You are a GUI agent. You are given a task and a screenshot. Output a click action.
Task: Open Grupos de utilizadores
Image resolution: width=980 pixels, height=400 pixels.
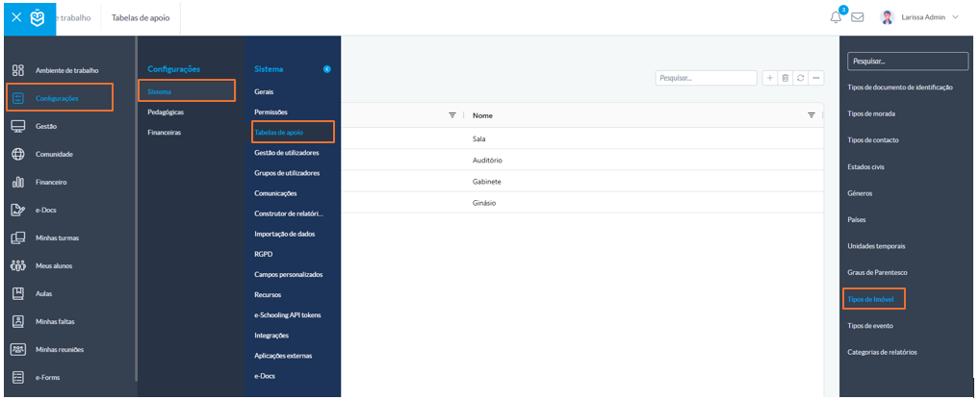pos(287,173)
